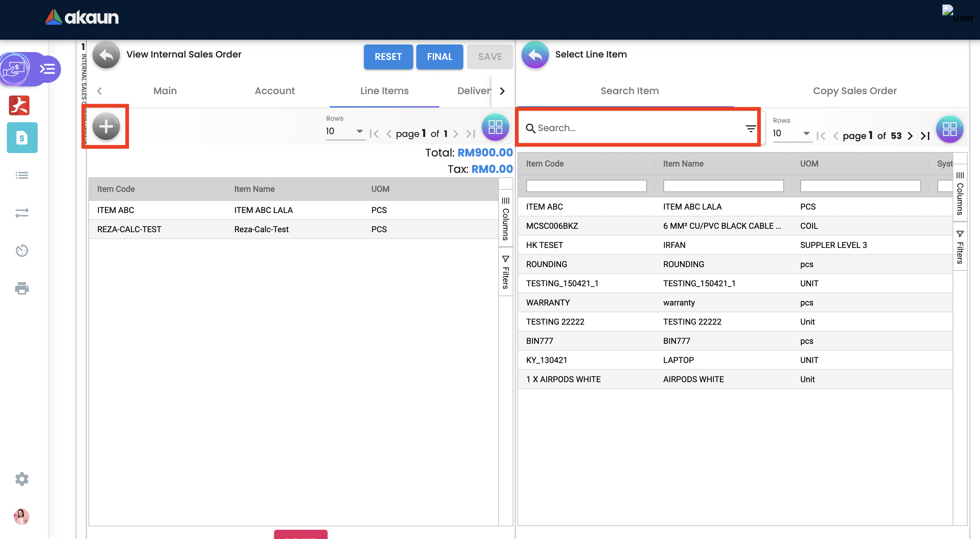Click the blue back arrow beside Select Line Item
The width and height of the screenshot is (980, 539).
[535, 55]
